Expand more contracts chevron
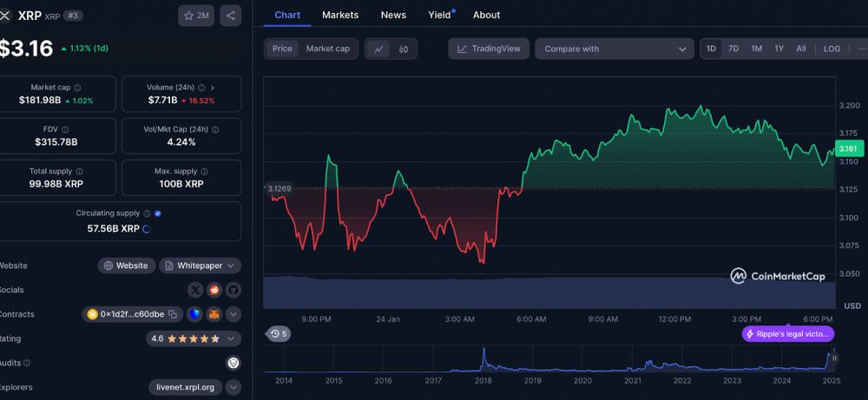 pos(233,314)
